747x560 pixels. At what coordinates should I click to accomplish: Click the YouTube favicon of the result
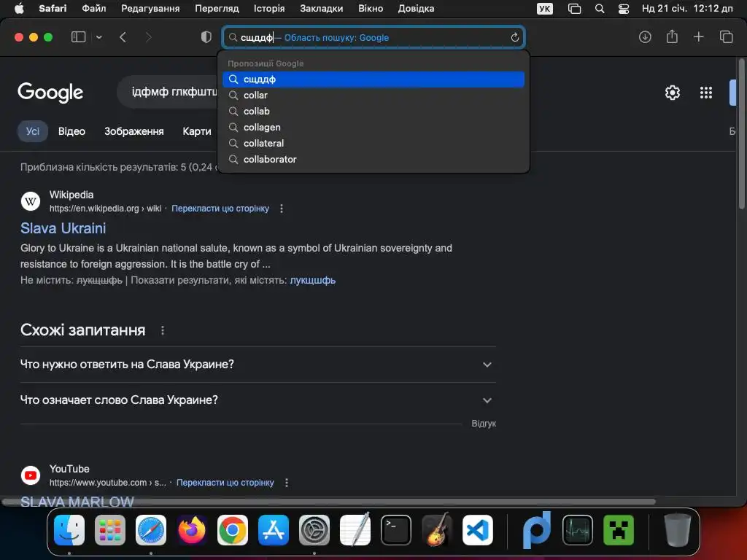coord(31,475)
